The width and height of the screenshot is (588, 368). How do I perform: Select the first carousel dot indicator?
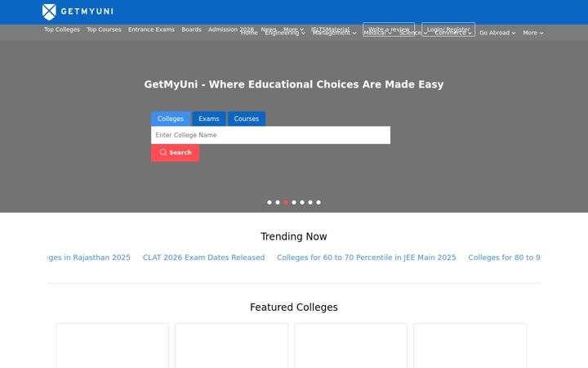click(x=269, y=203)
